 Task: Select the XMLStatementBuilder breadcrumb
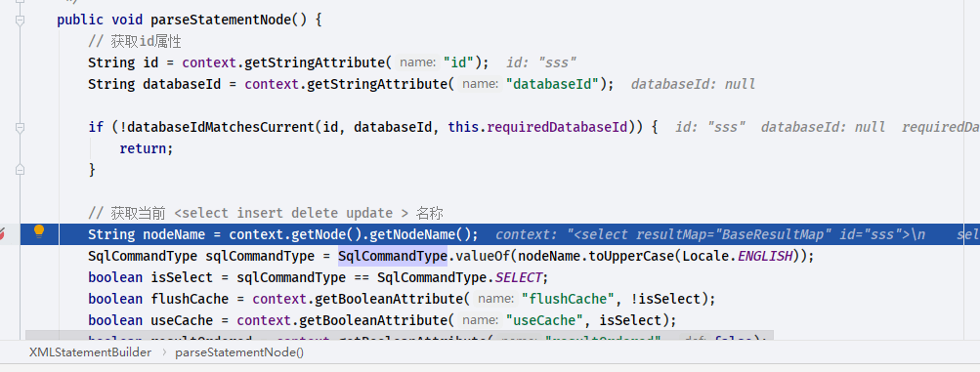(x=91, y=352)
